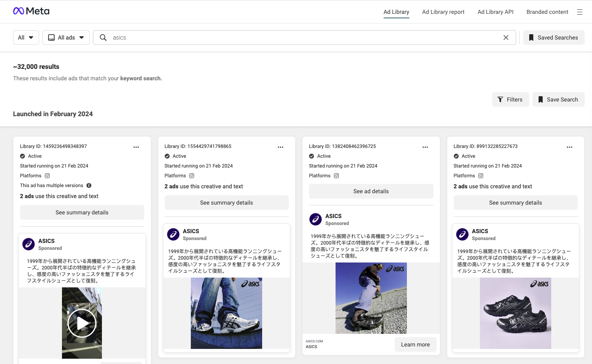Go to Branded content
The width and height of the screenshot is (592, 364).
[547, 12]
